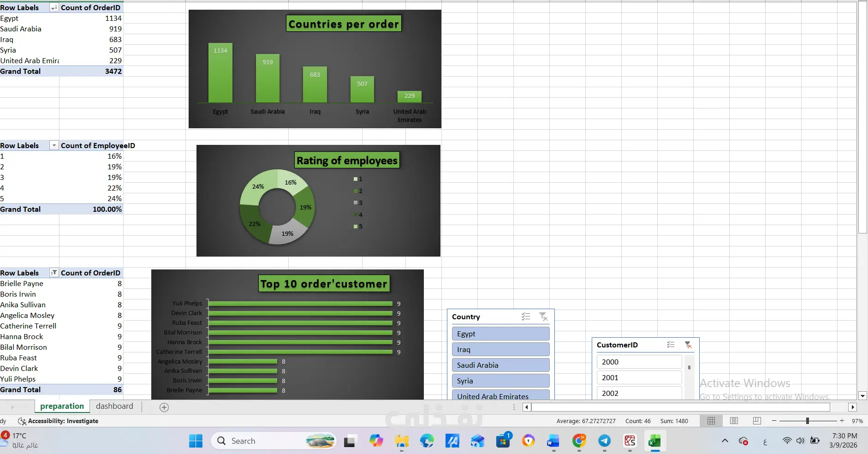868x454 pixels.
Task: Zoom in with the plus button
Action: click(842, 421)
